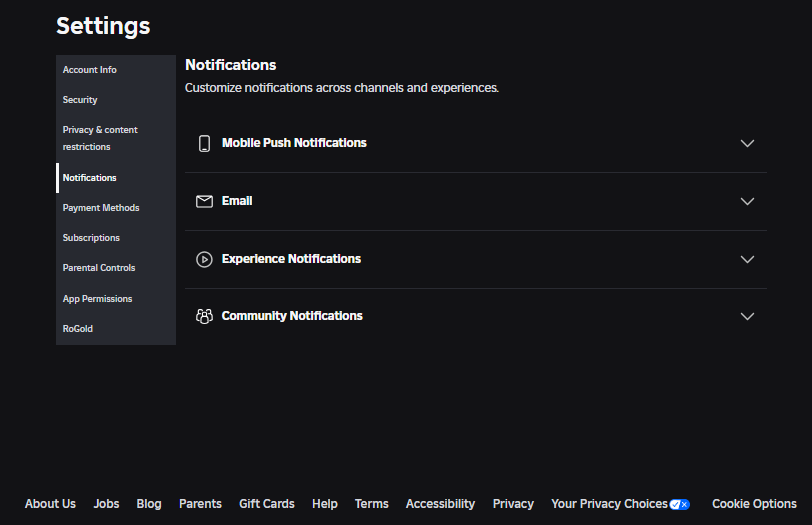Switch to the Security settings tab

point(80,100)
